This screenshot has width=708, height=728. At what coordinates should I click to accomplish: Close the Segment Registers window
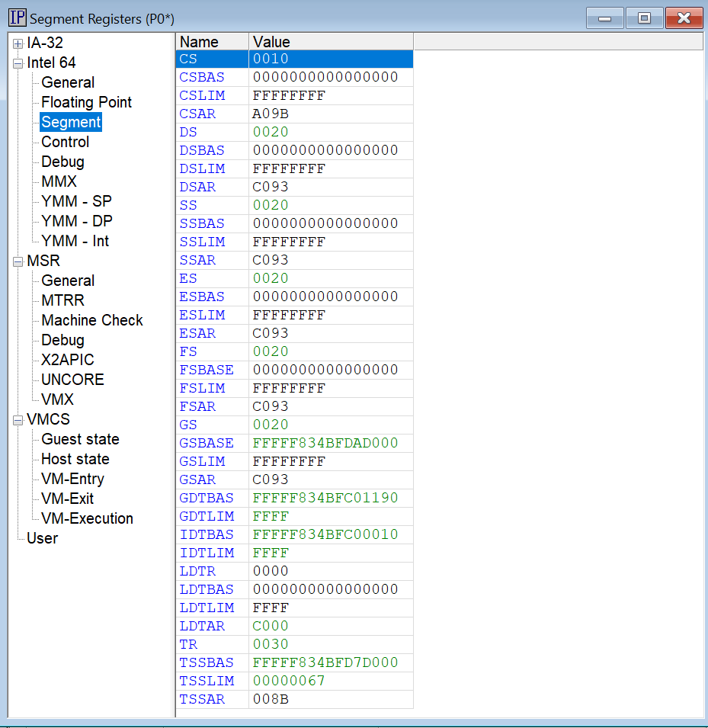coord(684,18)
